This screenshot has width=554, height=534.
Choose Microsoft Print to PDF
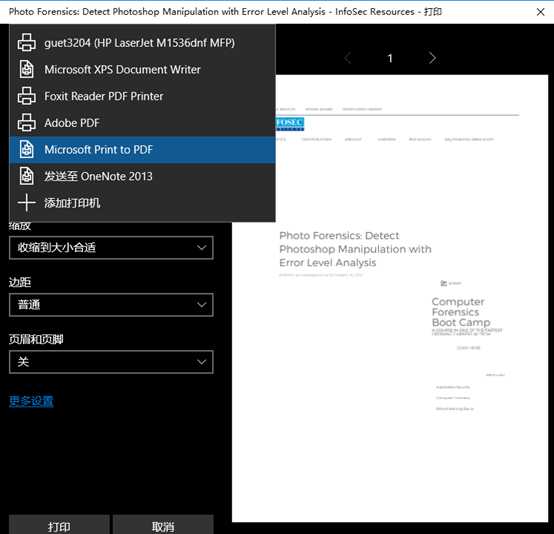(x=142, y=149)
